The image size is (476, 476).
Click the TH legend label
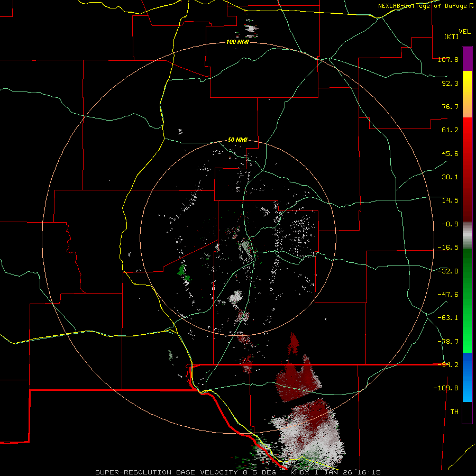[454, 412]
